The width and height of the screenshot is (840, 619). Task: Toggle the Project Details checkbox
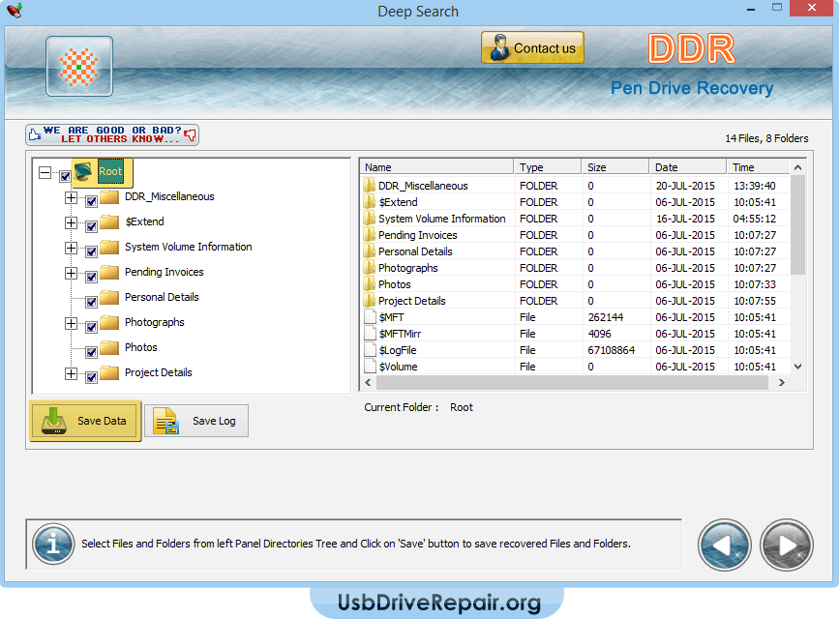91,377
